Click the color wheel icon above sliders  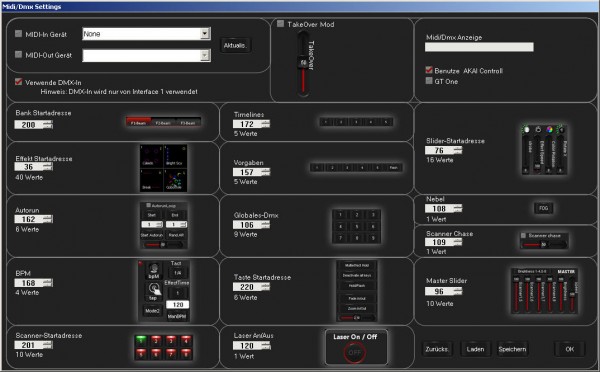[x=549, y=130]
